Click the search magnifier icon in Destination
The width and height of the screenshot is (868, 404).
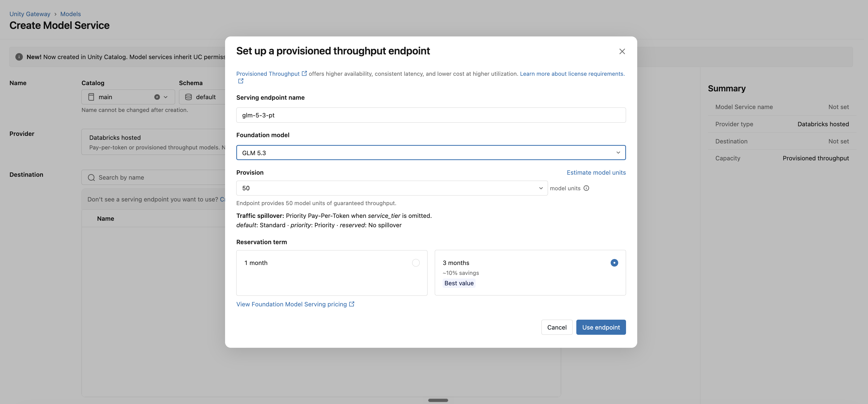[91, 177]
